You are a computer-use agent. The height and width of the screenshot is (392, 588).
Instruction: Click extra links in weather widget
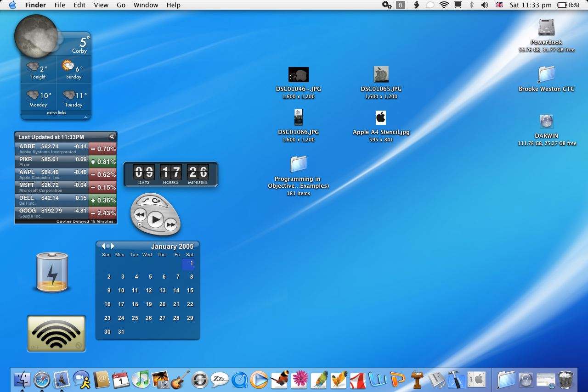pyautogui.click(x=56, y=113)
